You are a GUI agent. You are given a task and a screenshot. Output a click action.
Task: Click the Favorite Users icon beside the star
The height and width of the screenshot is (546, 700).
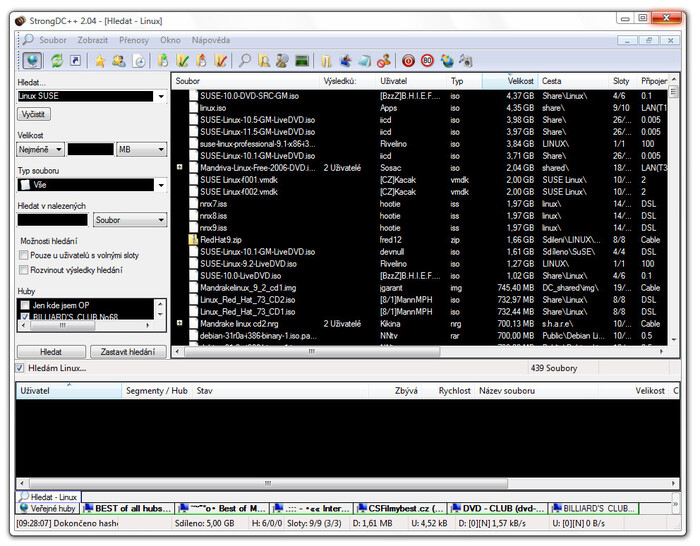point(118,61)
